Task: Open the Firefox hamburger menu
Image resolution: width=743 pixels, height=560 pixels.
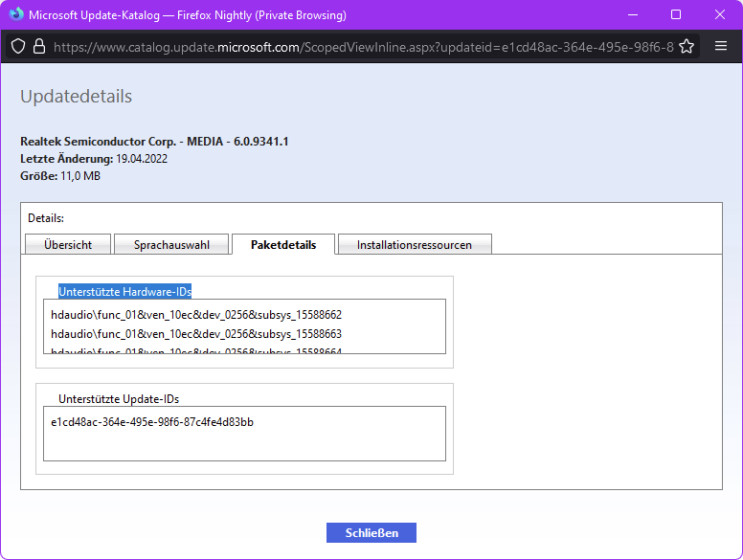Action: pyautogui.click(x=721, y=46)
